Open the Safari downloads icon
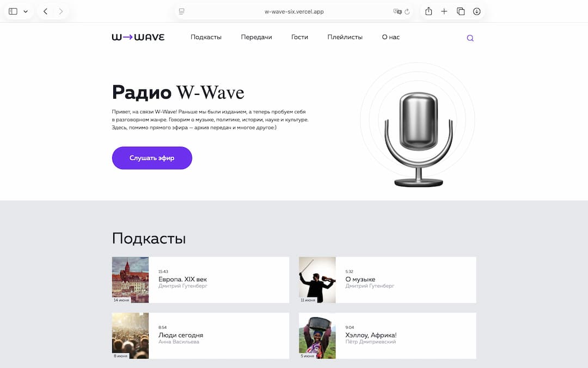This screenshot has width=588, height=368. (477, 11)
